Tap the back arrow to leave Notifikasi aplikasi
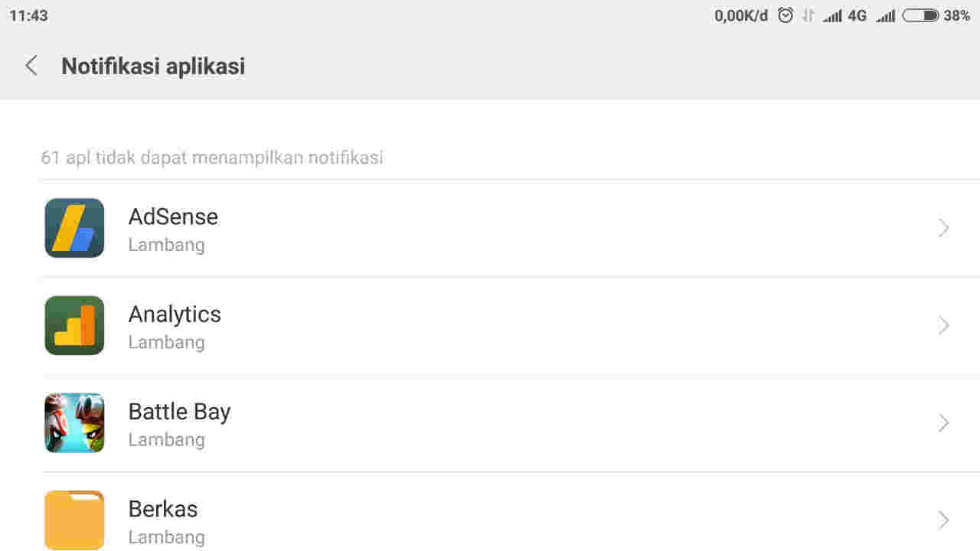980x551 pixels. [x=31, y=66]
